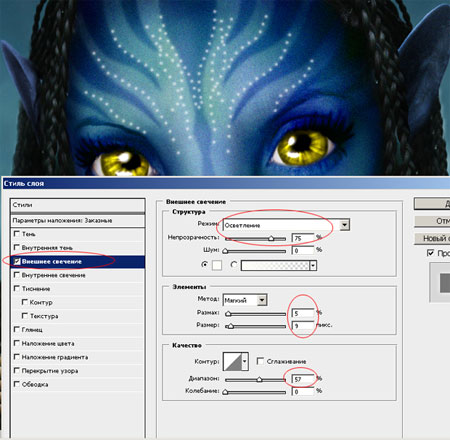Enable the Контур sub-option checkbox
Screen dimensions: 450x440
(x=24, y=302)
